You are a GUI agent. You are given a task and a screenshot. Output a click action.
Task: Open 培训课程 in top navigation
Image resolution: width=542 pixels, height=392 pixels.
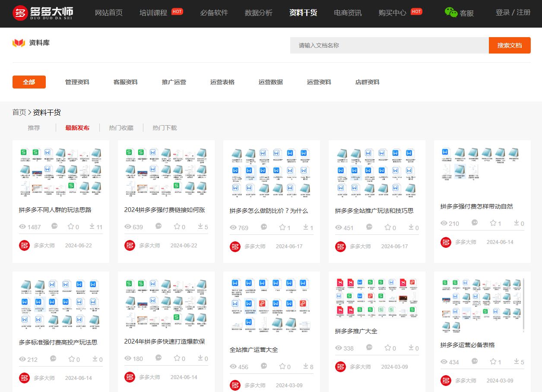tap(153, 13)
